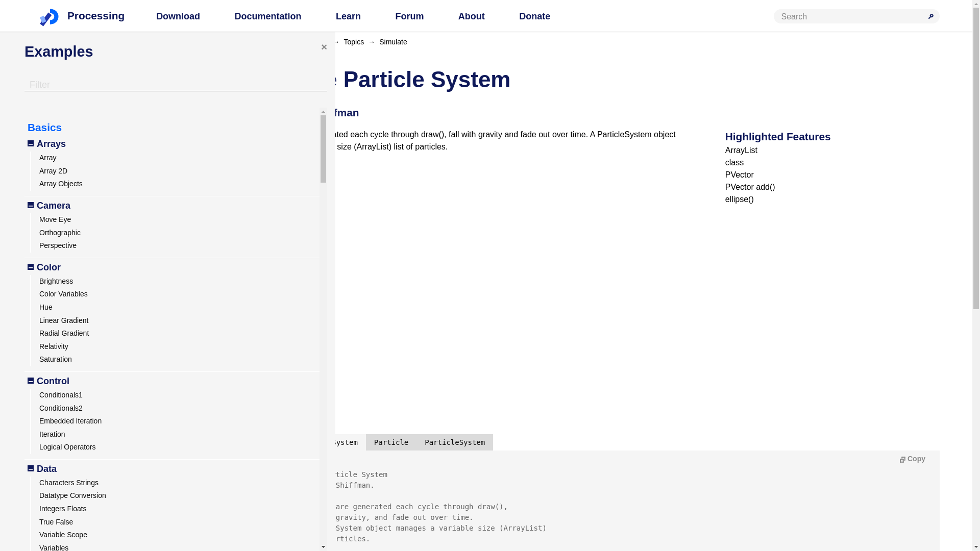Open the About menu
The width and height of the screenshot is (980, 551).
pyautogui.click(x=471, y=16)
